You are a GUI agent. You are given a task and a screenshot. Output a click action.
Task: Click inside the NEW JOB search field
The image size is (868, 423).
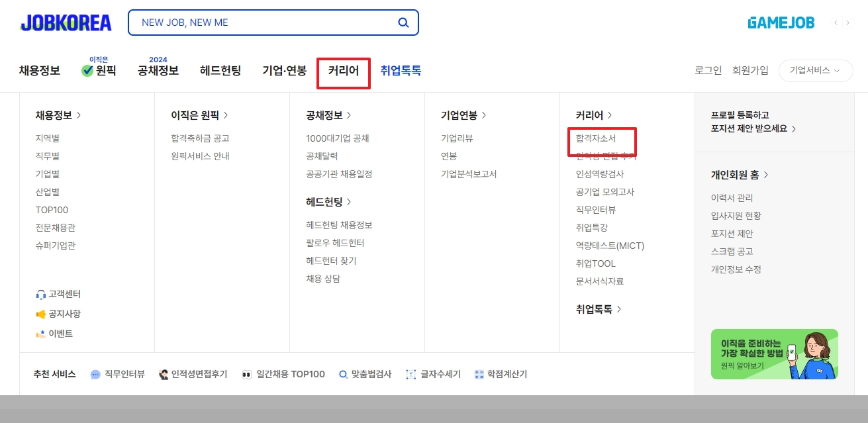click(x=252, y=22)
